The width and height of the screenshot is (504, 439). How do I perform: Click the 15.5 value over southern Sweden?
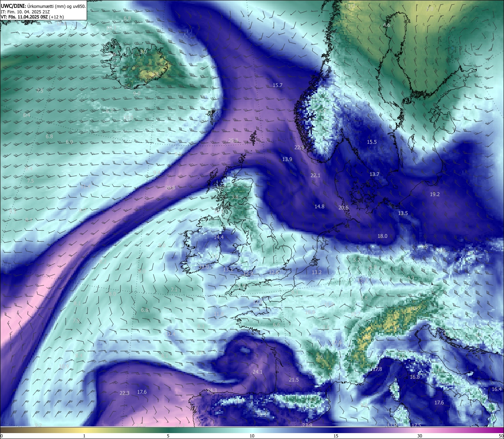tap(372, 142)
